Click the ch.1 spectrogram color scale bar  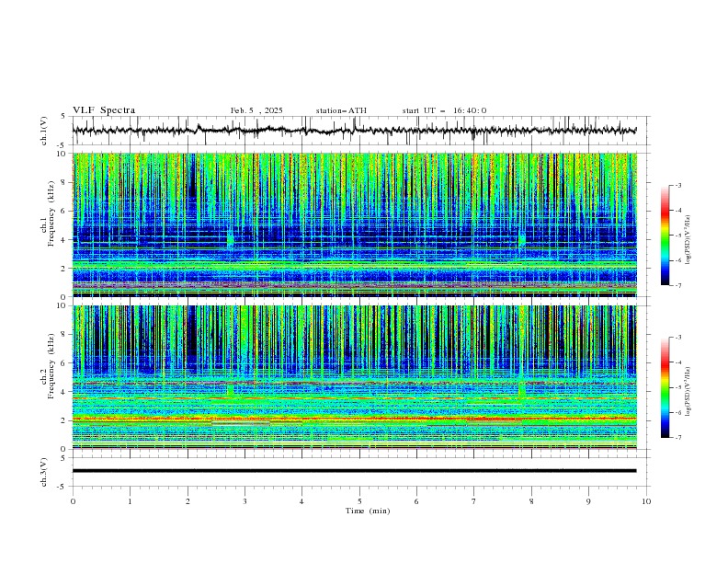pos(665,236)
